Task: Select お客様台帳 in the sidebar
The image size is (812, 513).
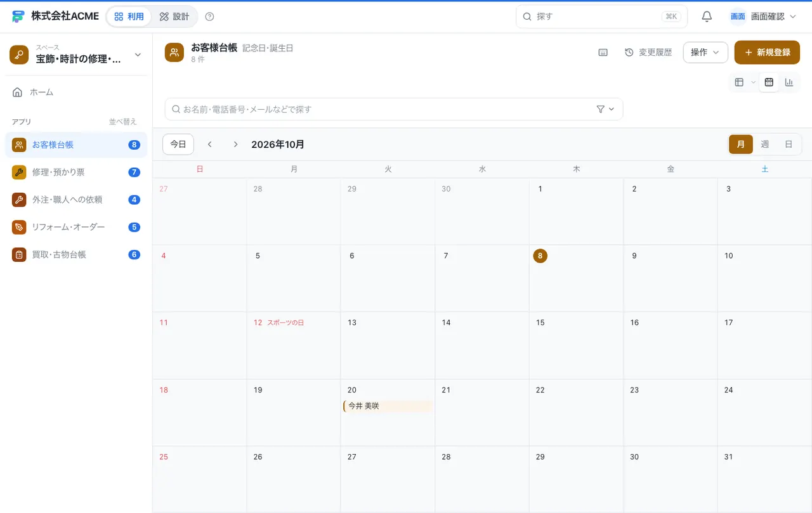Action: coord(76,145)
